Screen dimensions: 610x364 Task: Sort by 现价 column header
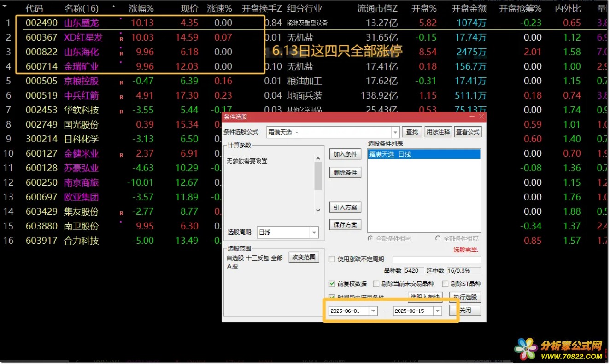189,8
